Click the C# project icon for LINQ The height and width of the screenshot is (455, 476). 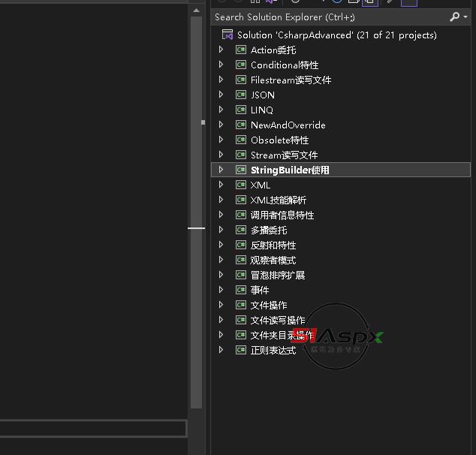(241, 110)
